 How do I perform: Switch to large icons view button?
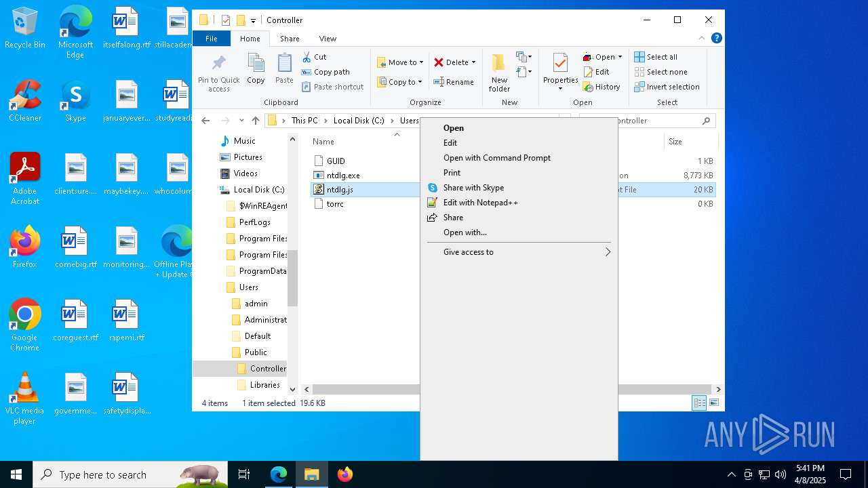click(x=713, y=403)
